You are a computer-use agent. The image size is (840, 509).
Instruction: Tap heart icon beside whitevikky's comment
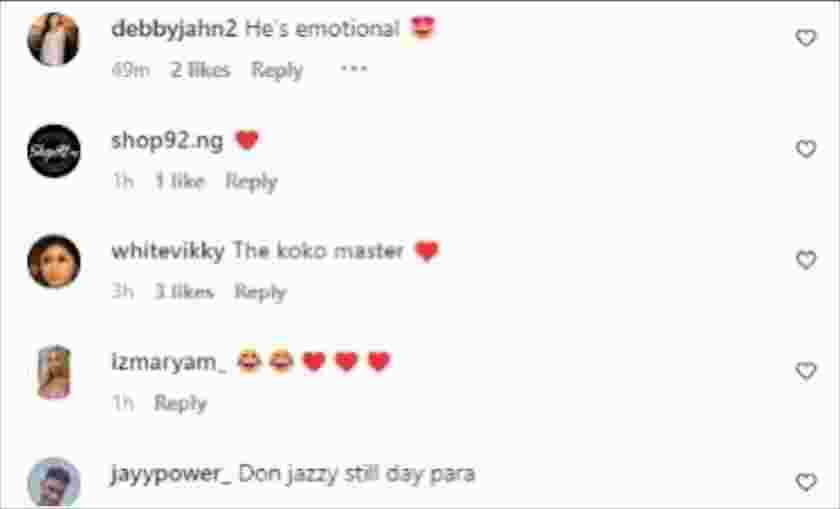coord(806,260)
